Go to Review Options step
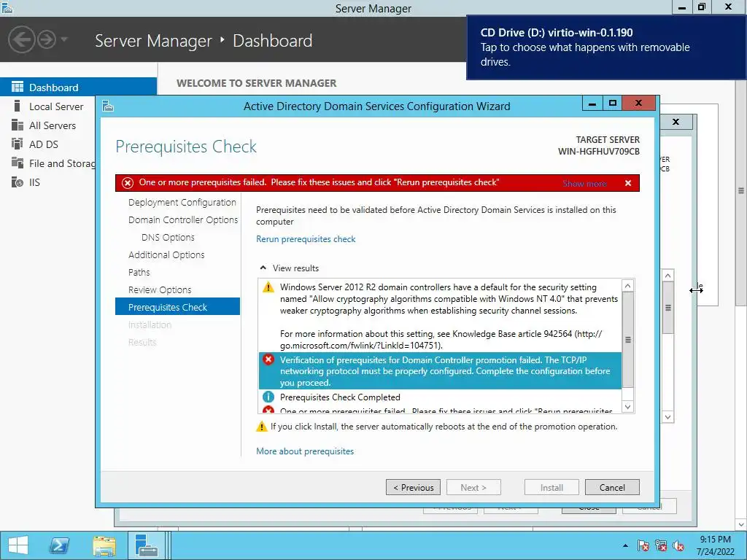This screenshot has width=747, height=560. click(160, 290)
